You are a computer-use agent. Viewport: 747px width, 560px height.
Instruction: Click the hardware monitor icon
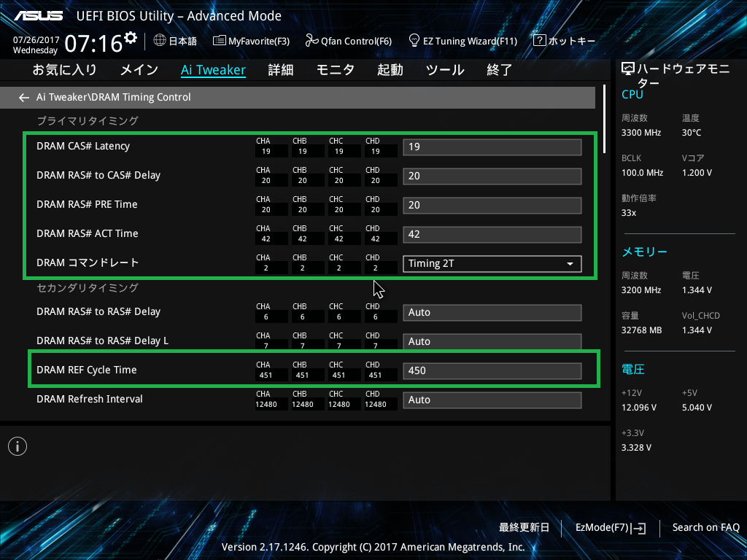[x=628, y=69]
